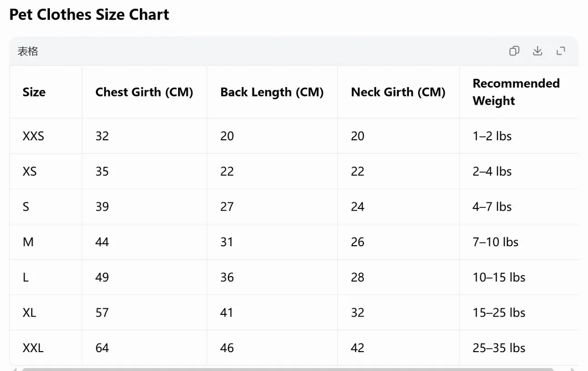This screenshot has width=588, height=371.
Task: Click neck girth value 42 for XXL
Action: pos(357,348)
